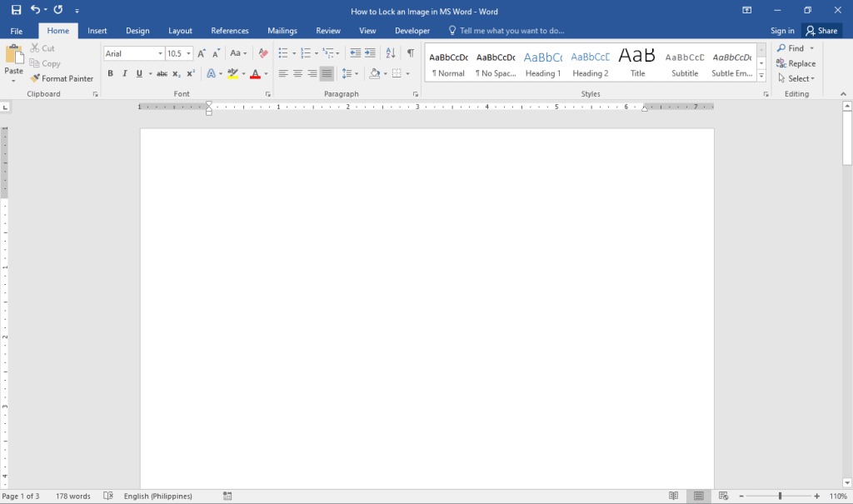
Task: Click Sign in at top right
Action: (782, 30)
